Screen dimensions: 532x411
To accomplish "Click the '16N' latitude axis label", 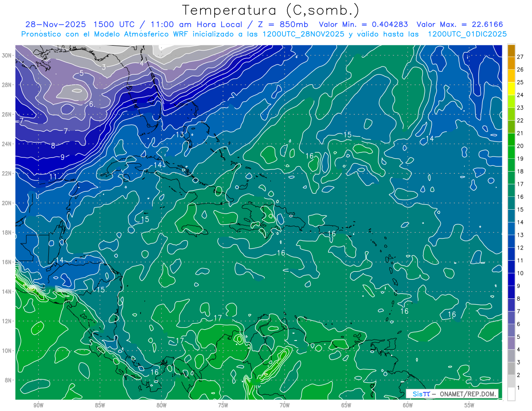I will pyautogui.click(x=8, y=262).
